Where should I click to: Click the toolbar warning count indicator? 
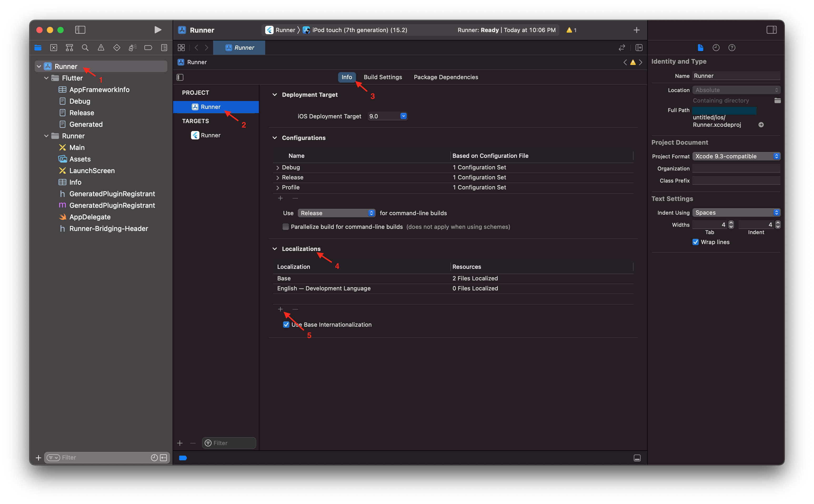click(x=571, y=30)
